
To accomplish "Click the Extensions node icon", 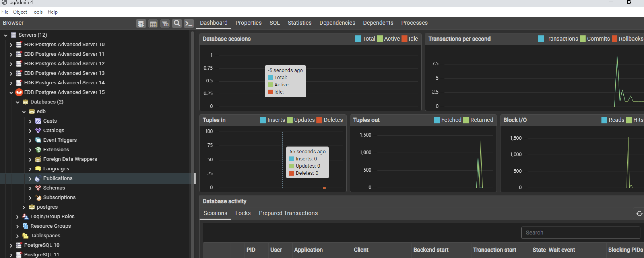I will [x=38, y=150].
